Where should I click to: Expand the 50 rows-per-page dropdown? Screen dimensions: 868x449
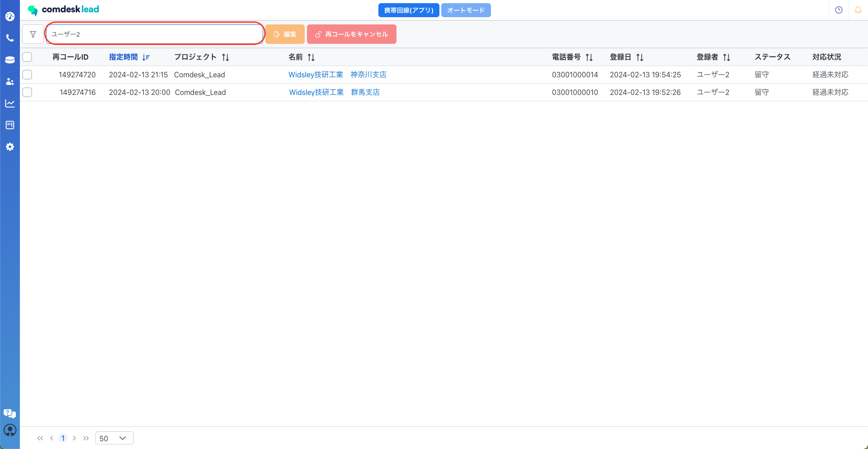click(114, 438)
